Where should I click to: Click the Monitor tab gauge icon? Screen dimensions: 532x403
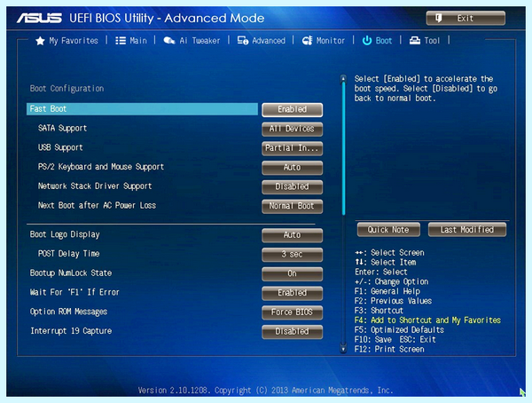click(307, 41)
